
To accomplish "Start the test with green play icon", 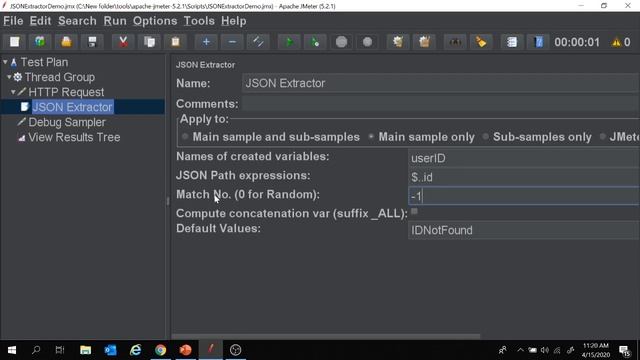I will 289,42.
